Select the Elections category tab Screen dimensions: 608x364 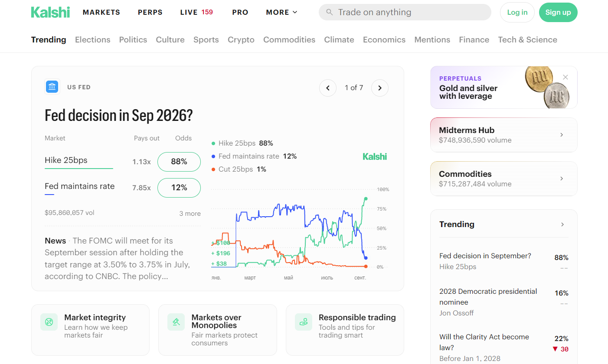pyautogui.click(x=93, y=39)
